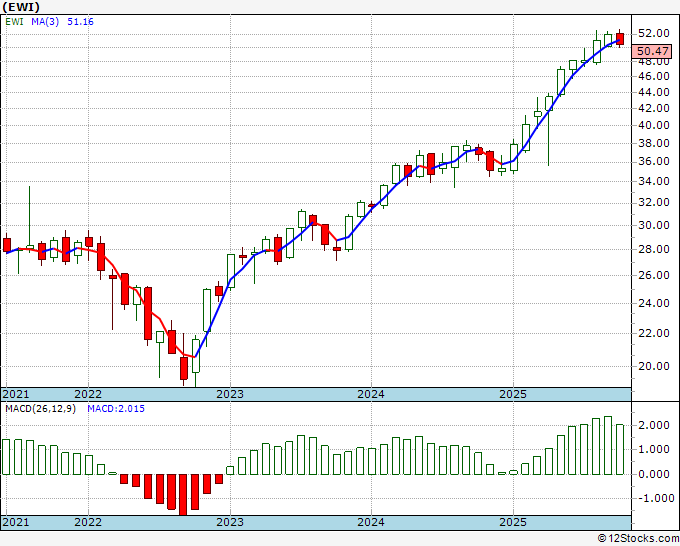The image size is (680, 546).
Task: Click the 30.00 price axis label
Action: click(653, 225)
